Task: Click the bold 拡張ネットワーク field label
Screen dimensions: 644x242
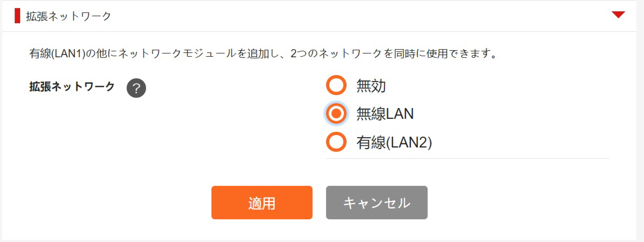Action: point(72,87)
